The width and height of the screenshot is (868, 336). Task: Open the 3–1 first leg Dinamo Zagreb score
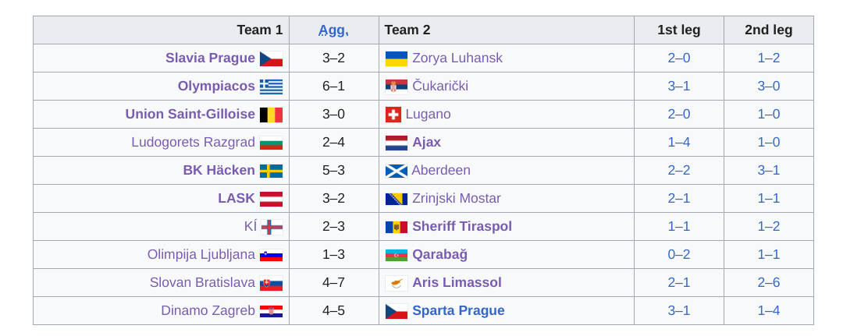click(x=678, y=310)
